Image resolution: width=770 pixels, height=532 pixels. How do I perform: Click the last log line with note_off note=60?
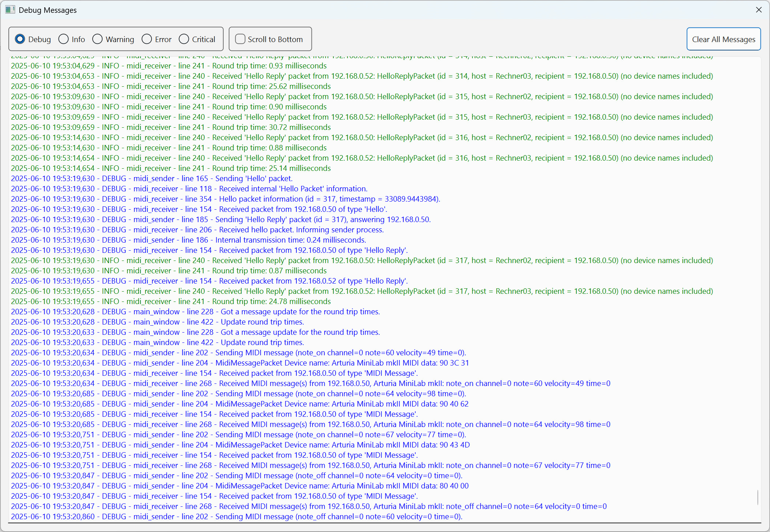point(236,517)
